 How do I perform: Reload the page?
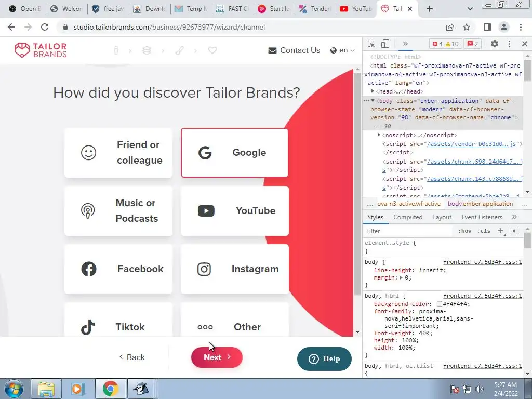[x=45, y=27]
